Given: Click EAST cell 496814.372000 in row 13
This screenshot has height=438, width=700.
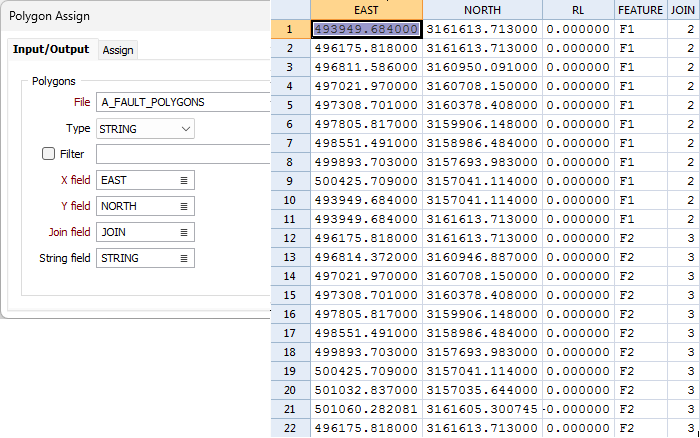Looking at the screenshot, I should point(367,257).
